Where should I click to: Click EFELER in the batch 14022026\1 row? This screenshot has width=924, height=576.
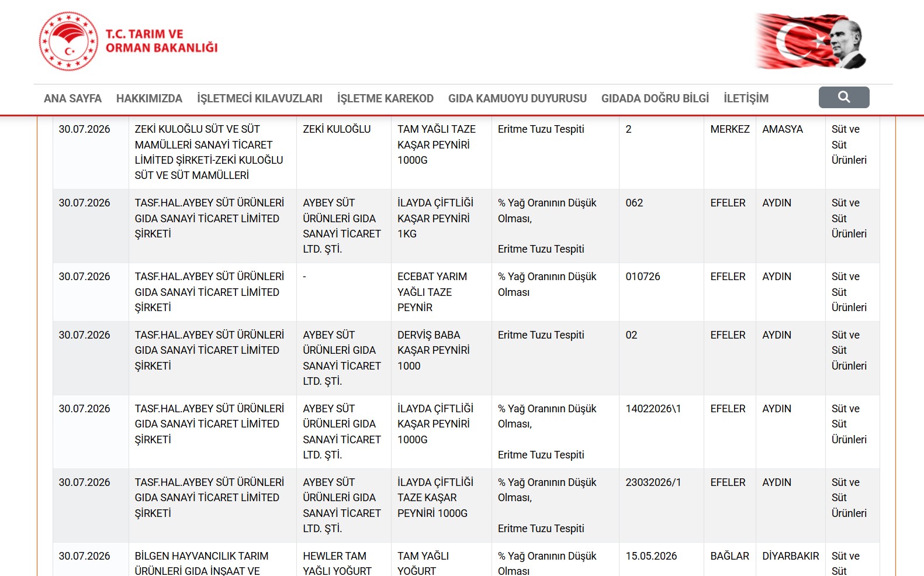[x=728, y=409]
